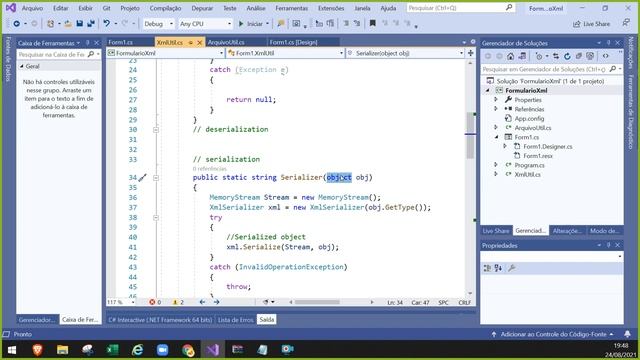Open the Depurar menu
Viewport: 640px width, 360px height.
click(202, 8)
